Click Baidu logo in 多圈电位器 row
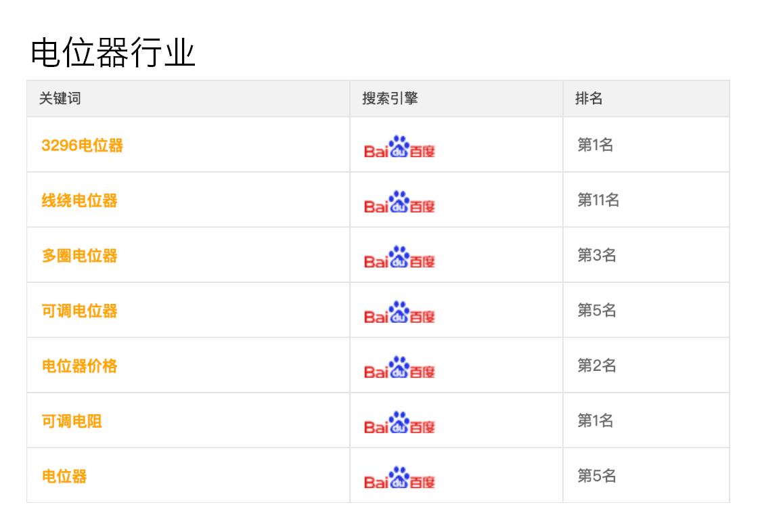758x532 pixels. (399, 257)
